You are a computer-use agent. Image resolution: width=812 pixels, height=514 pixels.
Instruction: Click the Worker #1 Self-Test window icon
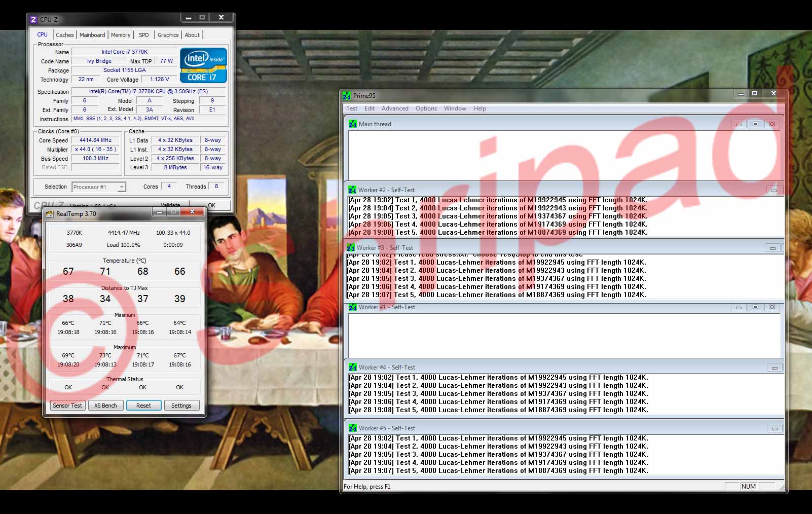353,307
